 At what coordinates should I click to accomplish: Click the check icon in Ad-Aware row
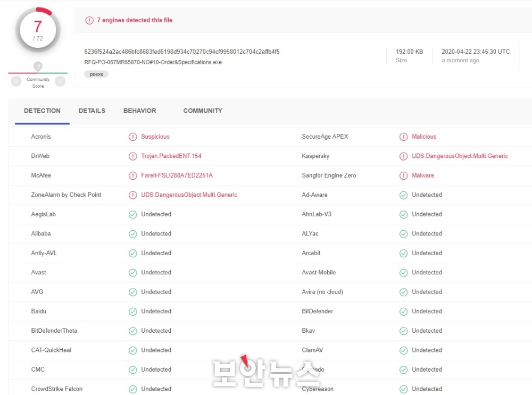tap(403, 195)
